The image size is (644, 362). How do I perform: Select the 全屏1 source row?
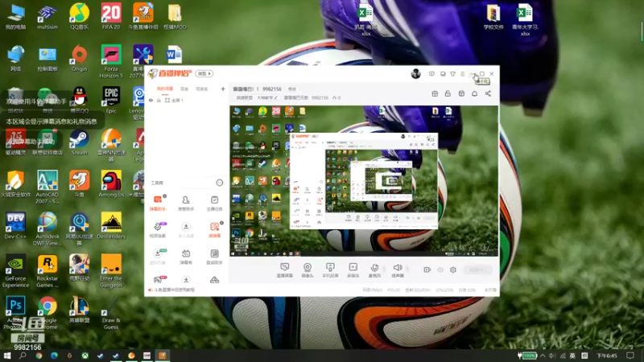186,100
